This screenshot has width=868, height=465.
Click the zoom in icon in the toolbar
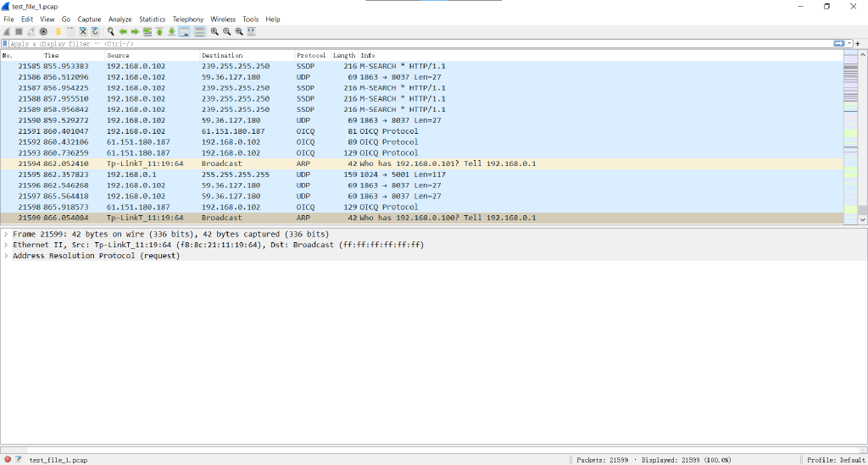point(214,31)
